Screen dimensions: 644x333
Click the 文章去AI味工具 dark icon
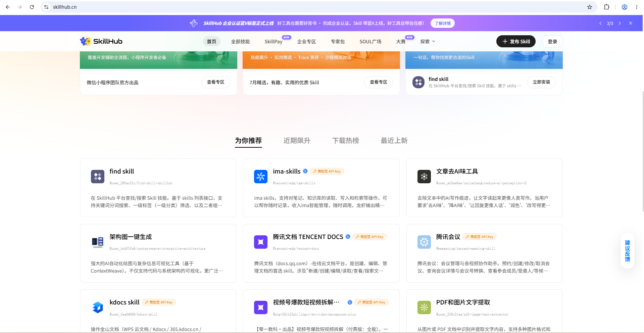point(424,177)
